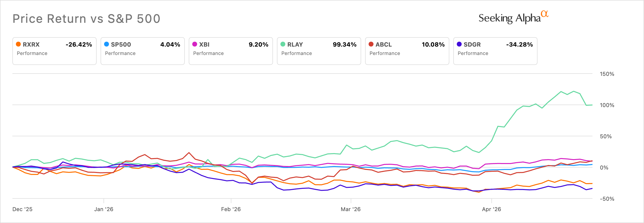Click the -50% y-axis label
This screenshot has height=223, width=644.
[607, 199]
